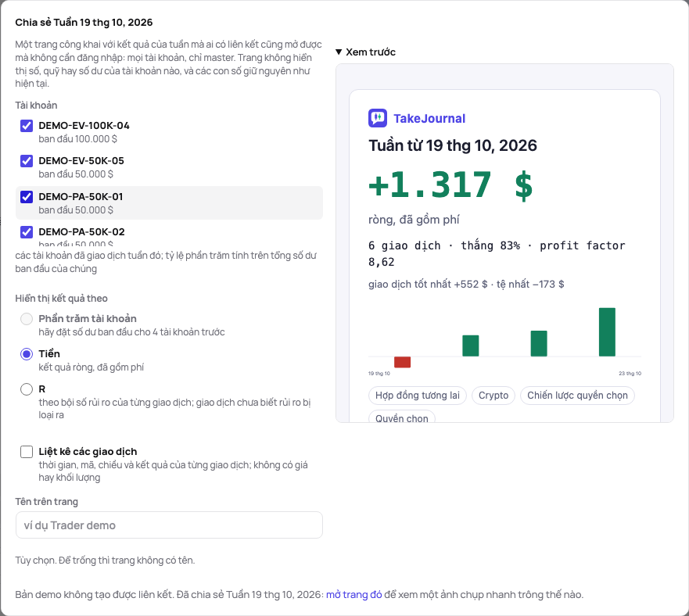Image resolution: width=689 pixels, height=616 pixels.
Task: Choose the 'Tiền' result display radio
Action: (27, 353)
